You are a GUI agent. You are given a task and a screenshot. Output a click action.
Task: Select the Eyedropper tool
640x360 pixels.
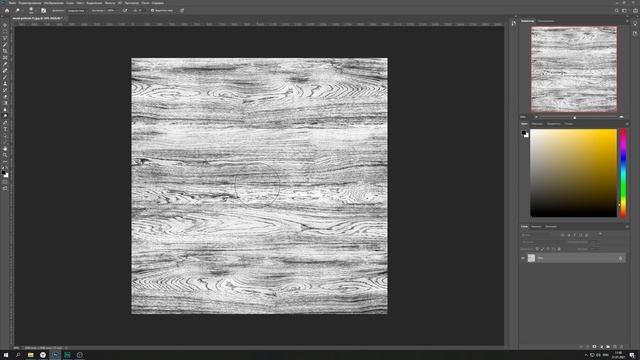(5, 64)
